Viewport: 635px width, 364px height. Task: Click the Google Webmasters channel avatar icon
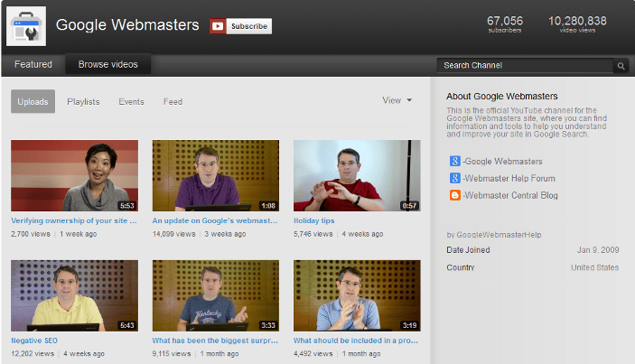26,26
